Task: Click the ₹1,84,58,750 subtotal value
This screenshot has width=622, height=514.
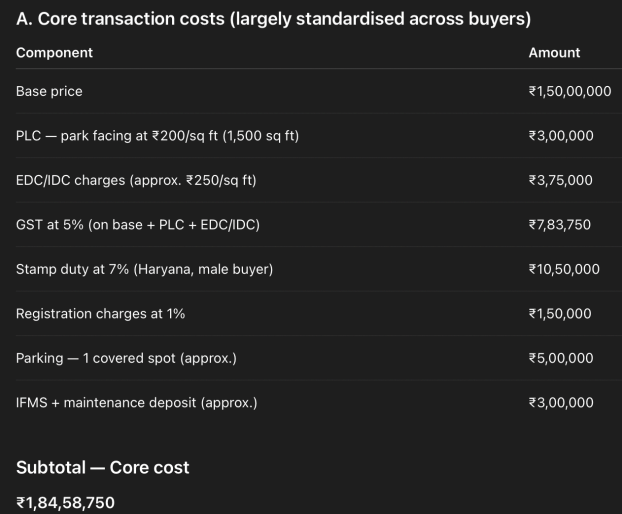Action: pos(65,502)
